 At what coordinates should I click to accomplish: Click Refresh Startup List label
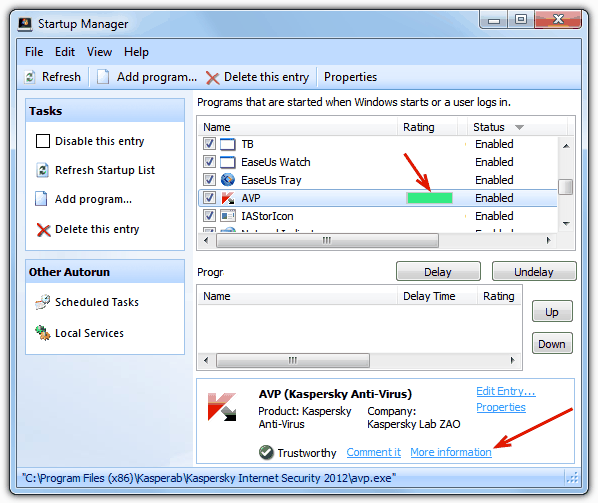click(105, 170)
